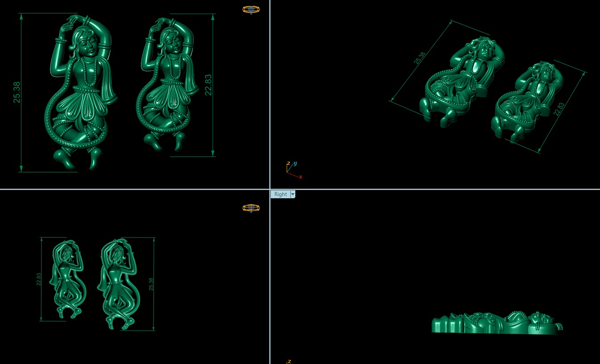Select the smaller reclining model in the perspective viewport
The width and height of the screenshot is (600, 364).
pyautogui.click(x=528, y=102)
